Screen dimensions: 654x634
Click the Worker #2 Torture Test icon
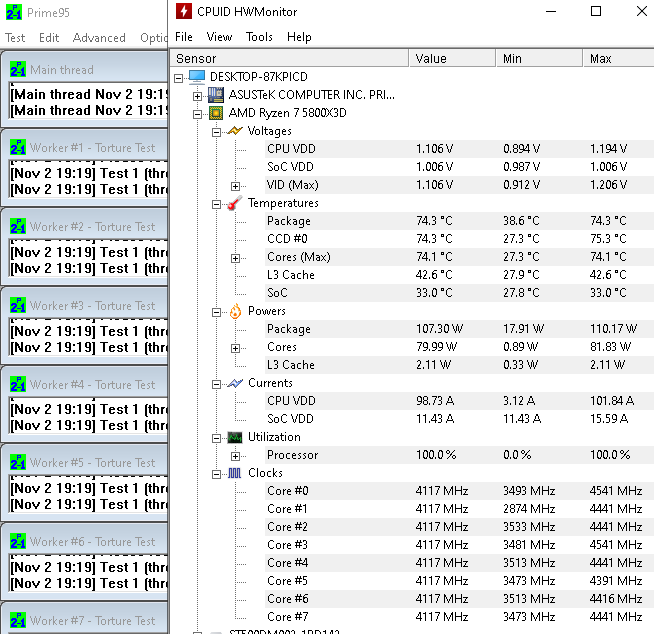pos(18,226)
